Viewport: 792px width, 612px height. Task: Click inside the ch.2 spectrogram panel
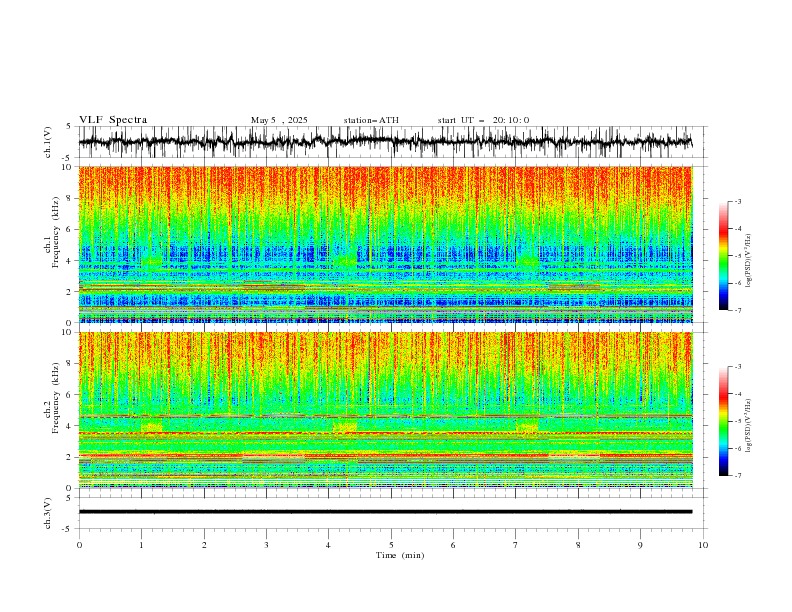pyautogui.click(x=385, y=410)
